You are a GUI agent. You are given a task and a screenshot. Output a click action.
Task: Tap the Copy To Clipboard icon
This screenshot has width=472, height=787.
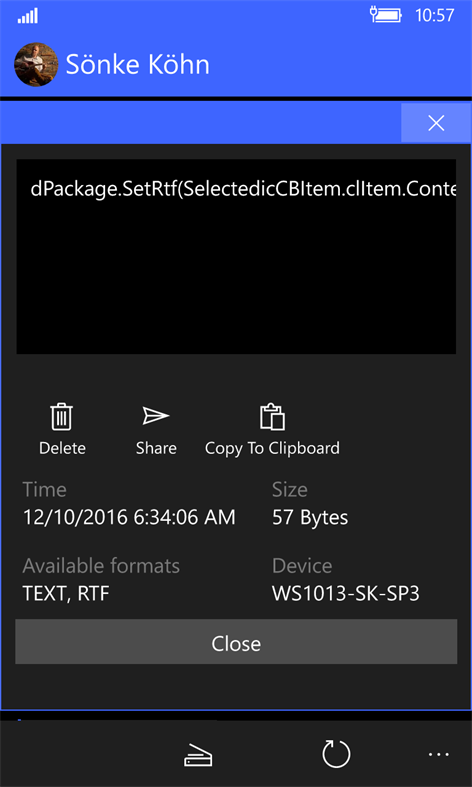tap(272, 417)
